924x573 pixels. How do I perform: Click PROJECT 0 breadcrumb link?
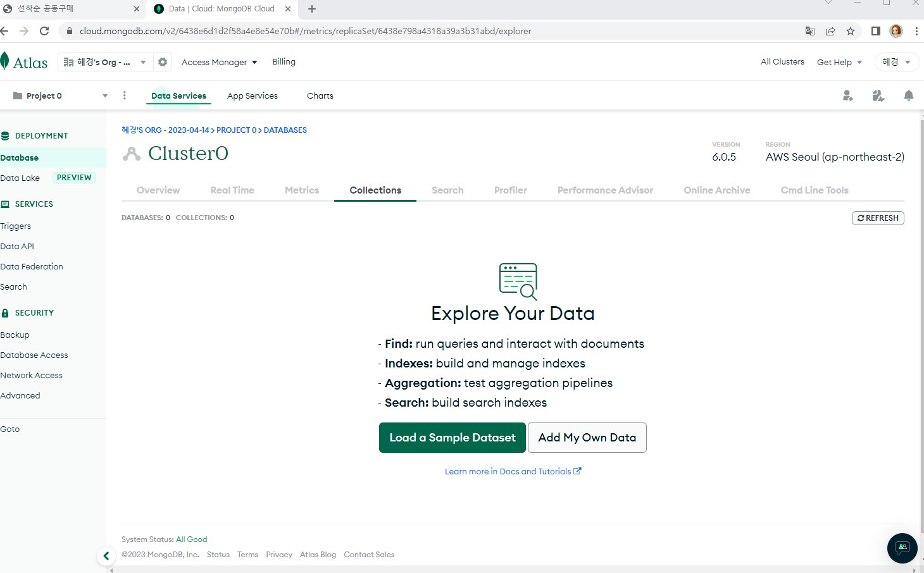coord(237,130)
